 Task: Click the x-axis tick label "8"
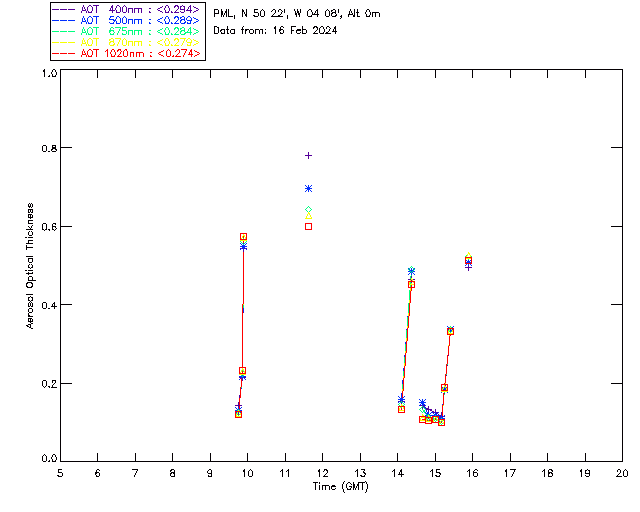[x=173, y=473]
